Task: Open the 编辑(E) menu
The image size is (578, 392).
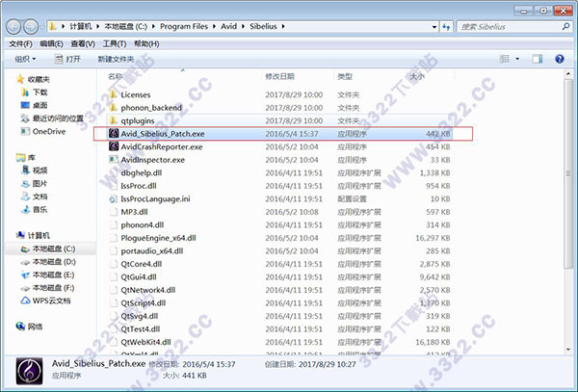Action: click(x=52, y=44)
